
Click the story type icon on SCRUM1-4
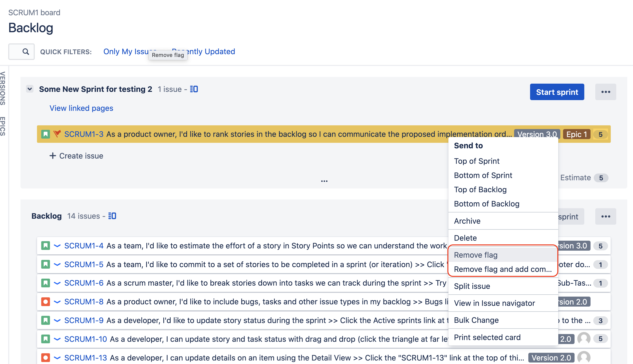coord(45,245)
